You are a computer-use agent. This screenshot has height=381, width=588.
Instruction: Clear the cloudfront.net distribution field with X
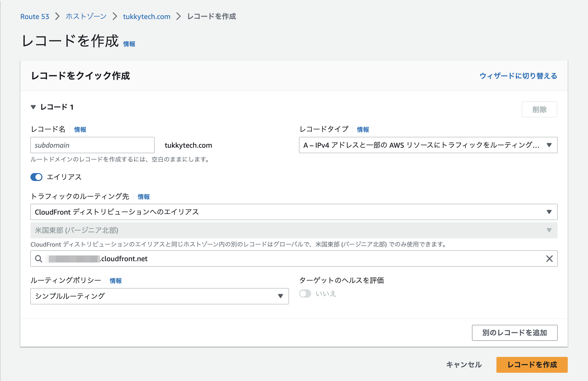549,259
